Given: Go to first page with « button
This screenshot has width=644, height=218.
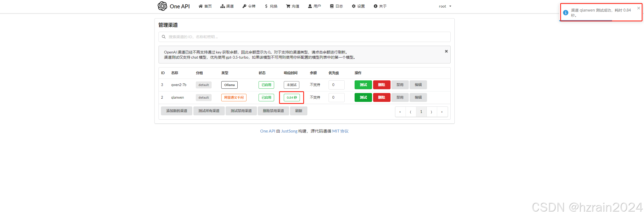Looking at the screenshot, I should click(400, 112).
